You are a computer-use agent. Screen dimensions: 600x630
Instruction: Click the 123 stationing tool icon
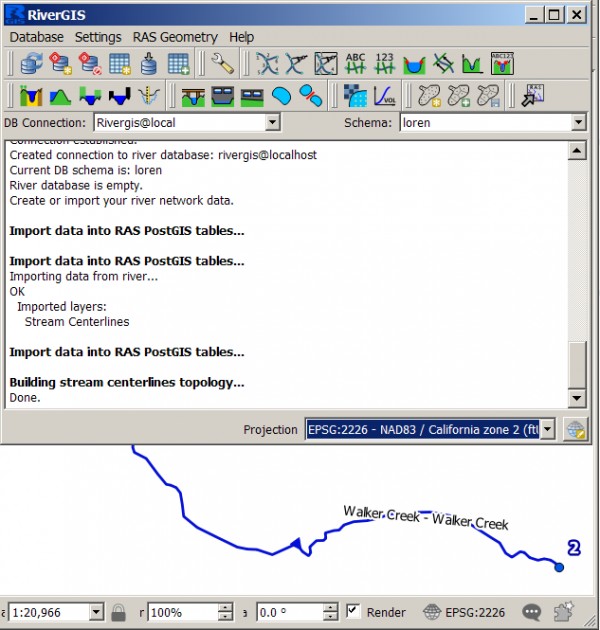pyautogui.click(x=384, y=65)
